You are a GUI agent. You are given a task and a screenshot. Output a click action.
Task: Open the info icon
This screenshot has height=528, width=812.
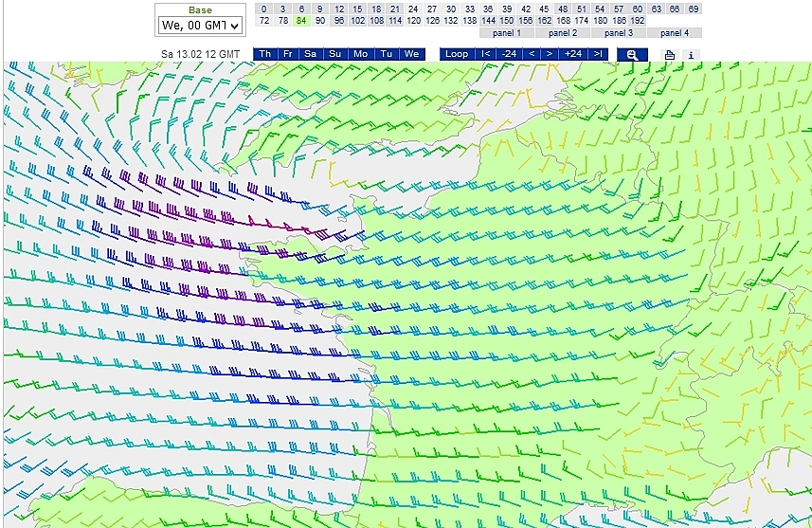point(691,55)
